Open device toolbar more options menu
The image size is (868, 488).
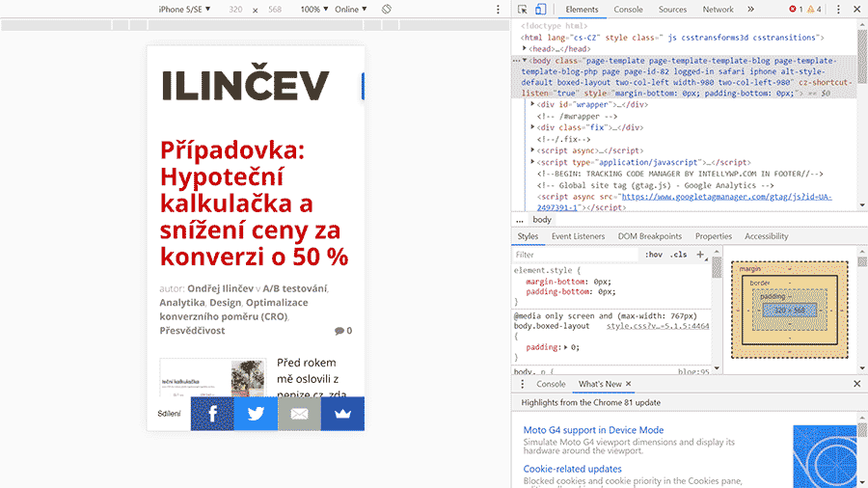[498, 9]
